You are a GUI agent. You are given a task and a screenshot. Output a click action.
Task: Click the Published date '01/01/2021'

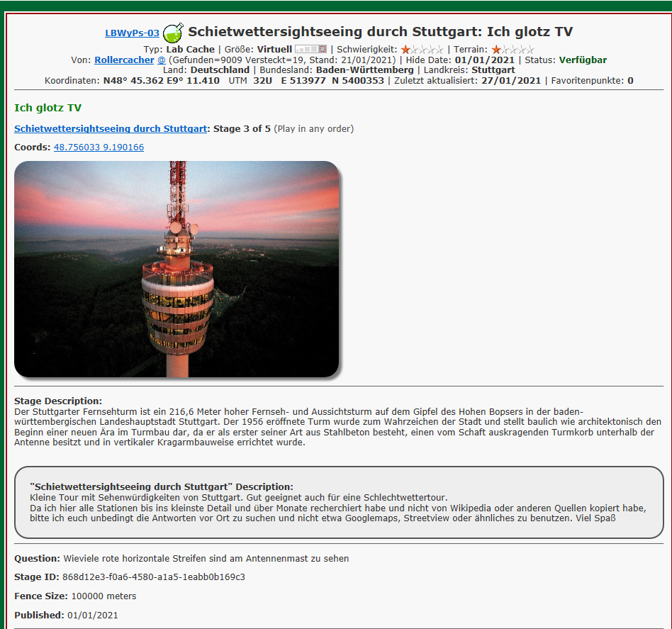(x=93, y=616)
